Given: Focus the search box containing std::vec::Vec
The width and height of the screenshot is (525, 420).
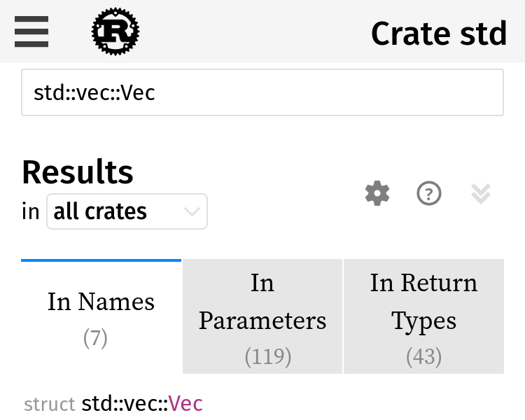Looking at the screenshot, I should point(262,92).
